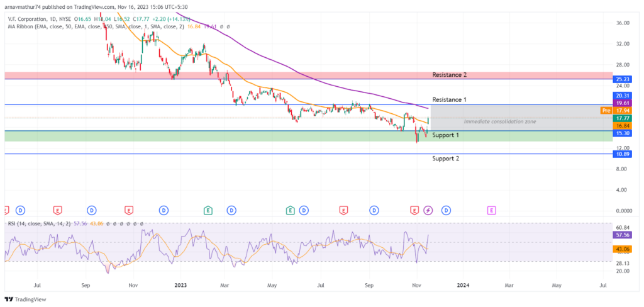Click the green earnings marker after May 2023
Image resolution: width=644 pixels, height=307 pixels.
point(291,210)
